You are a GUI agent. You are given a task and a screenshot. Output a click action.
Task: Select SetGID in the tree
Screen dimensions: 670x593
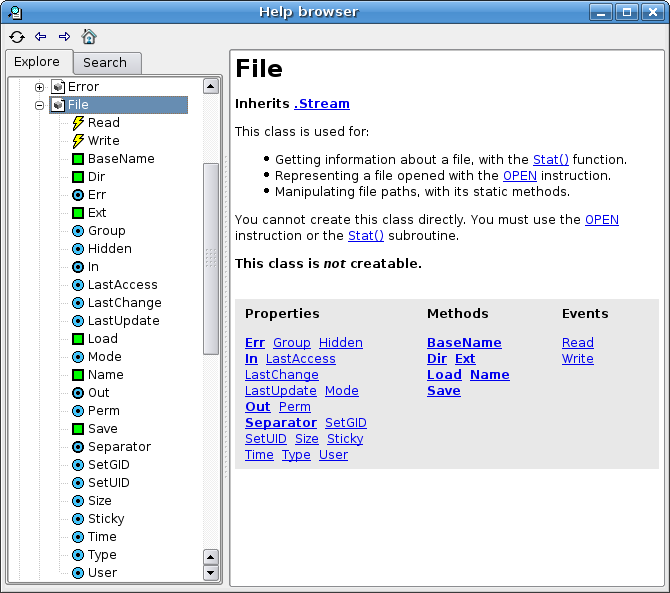click(x=109, y=465)
